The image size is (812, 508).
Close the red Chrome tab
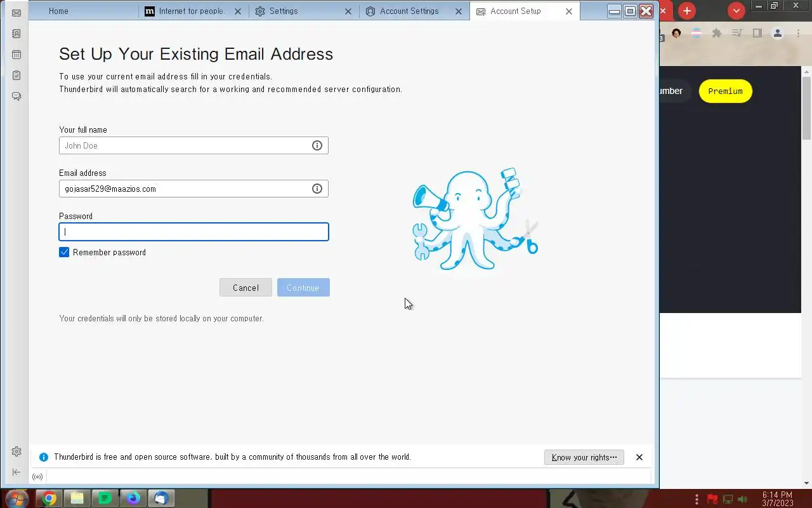pos(664,11)
